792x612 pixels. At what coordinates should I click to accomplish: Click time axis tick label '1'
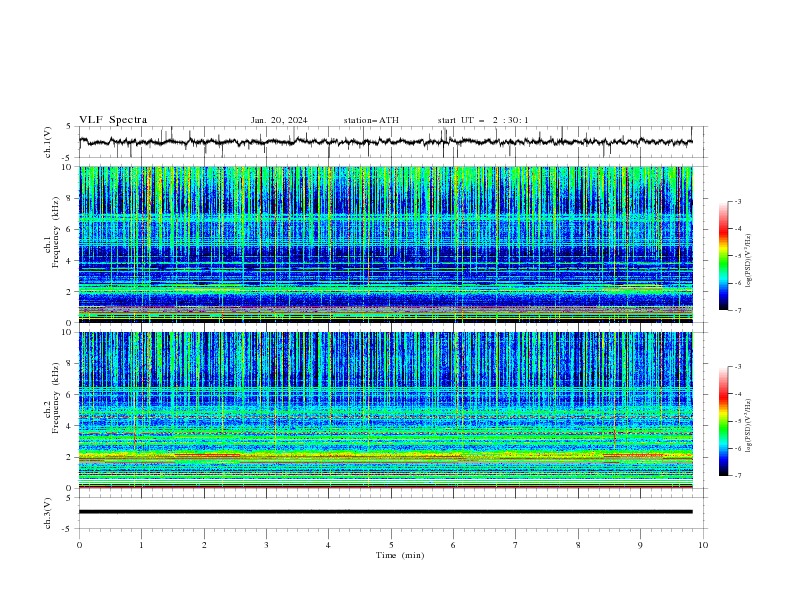point(141,545)
